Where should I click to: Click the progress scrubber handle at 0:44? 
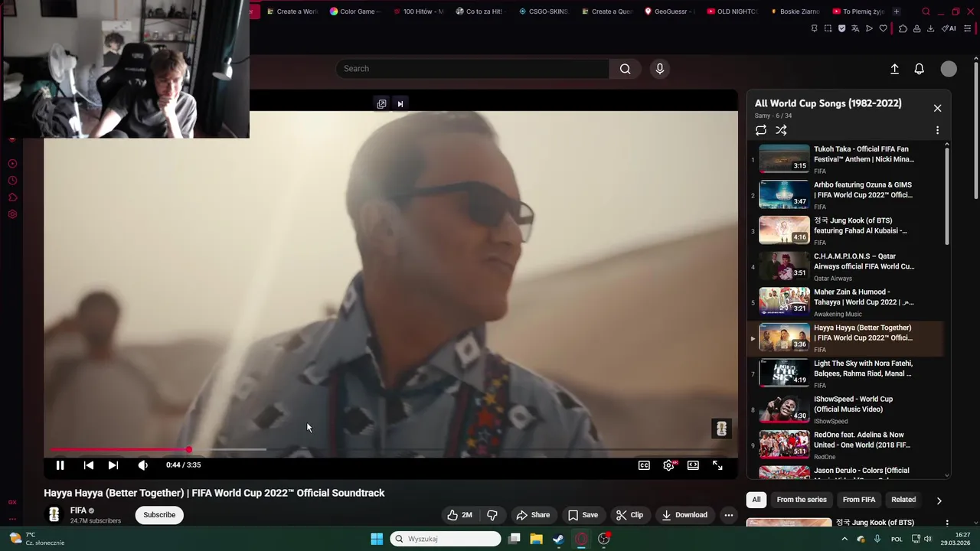pyautogui.click(x=189, y=450)
